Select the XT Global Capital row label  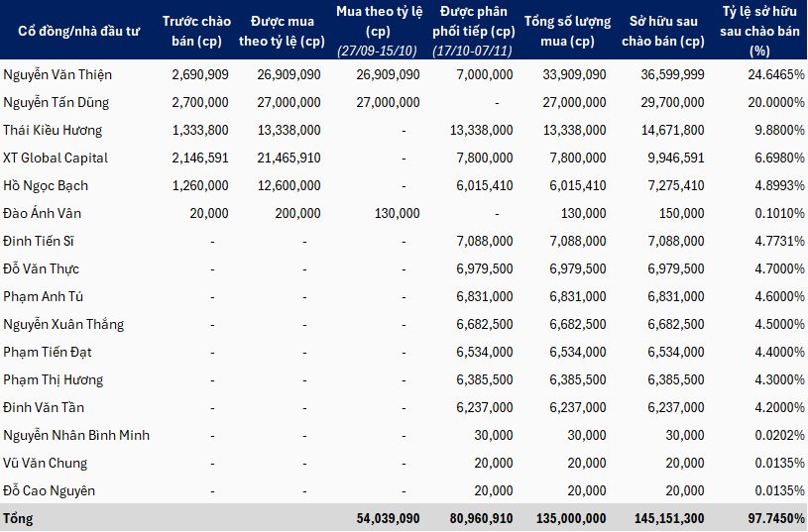pos(56,159)
